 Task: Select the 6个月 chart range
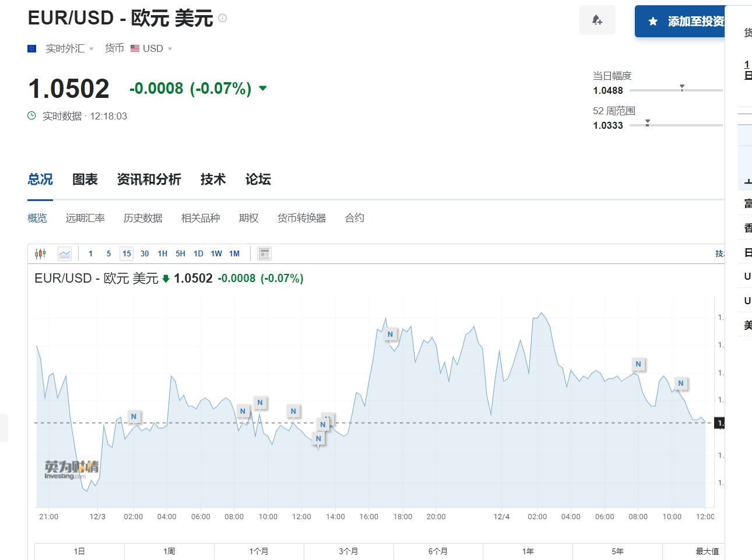coord(438,551)
